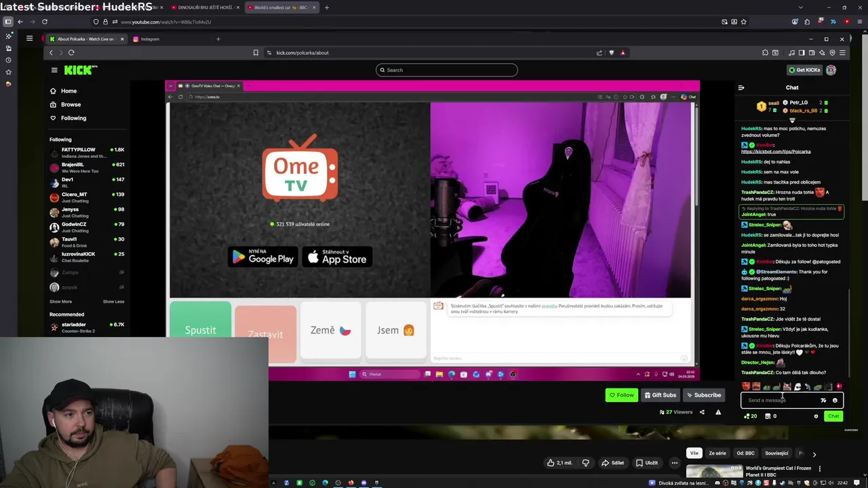Go back in the inner Kick browser
Viewport: 868px width, 488px height.
[x=51, y=53]
